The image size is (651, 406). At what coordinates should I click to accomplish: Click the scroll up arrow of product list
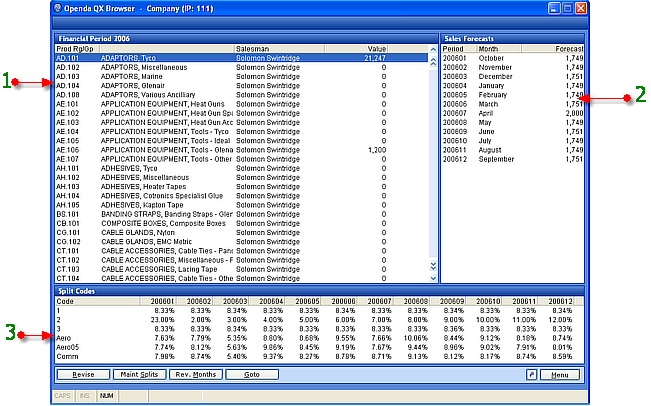coord(433,49)
